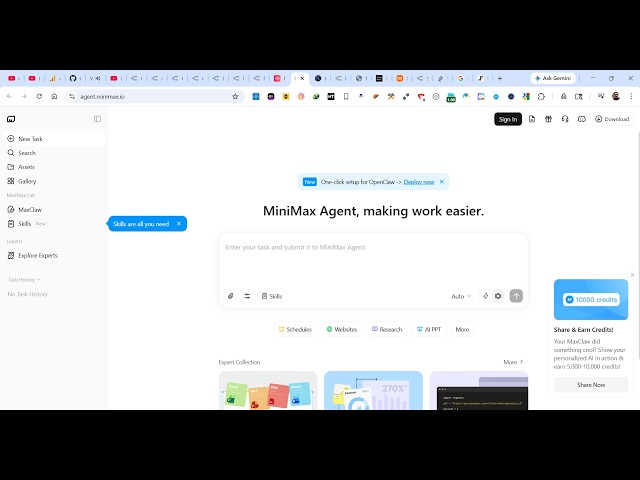
Task: Attach a file with the paperclip icon
Action: pos(231,296)
